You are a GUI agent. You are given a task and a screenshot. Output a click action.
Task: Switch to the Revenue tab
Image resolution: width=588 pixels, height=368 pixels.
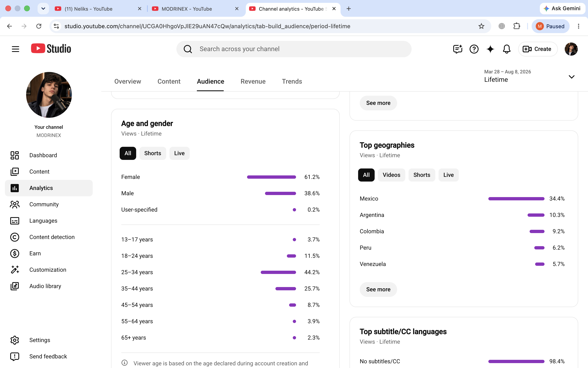(253, 82)
